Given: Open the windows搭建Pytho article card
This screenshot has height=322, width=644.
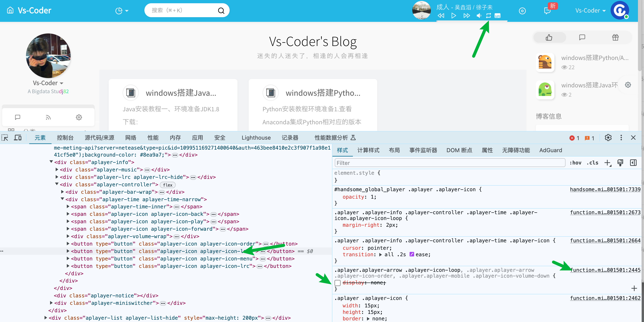Looking at the screenshot, I should click(313, 105).
